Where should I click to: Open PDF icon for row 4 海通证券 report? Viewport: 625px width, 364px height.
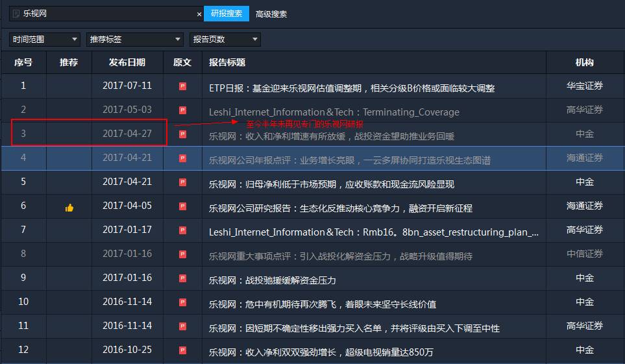(x=182, y=158)
